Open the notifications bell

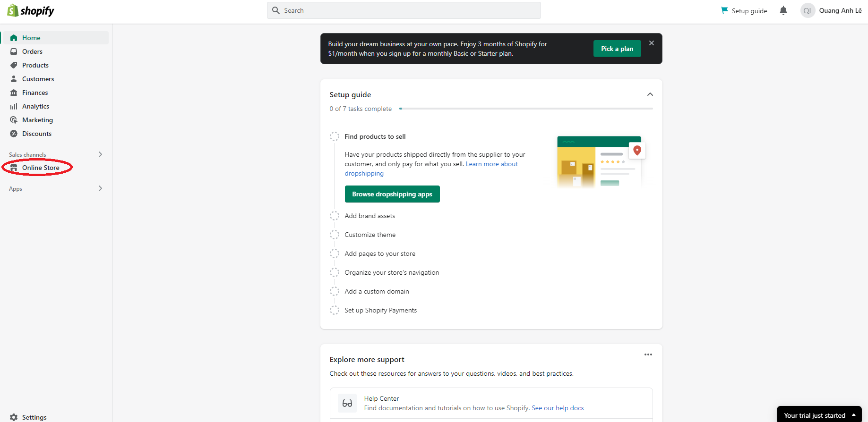pyautogui.click(x=783, y=10)
